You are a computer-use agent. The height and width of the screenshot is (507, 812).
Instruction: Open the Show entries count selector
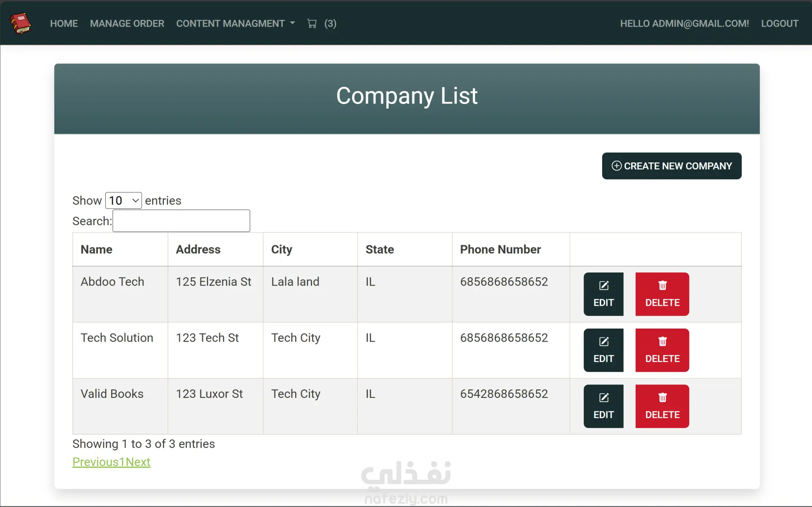point(123,200)
